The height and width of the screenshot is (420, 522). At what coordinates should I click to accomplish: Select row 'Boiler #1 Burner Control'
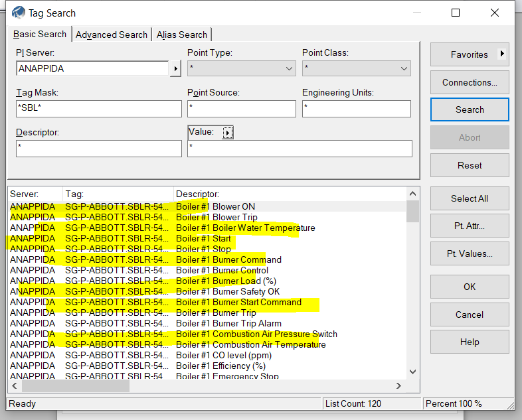coord(207,270)
